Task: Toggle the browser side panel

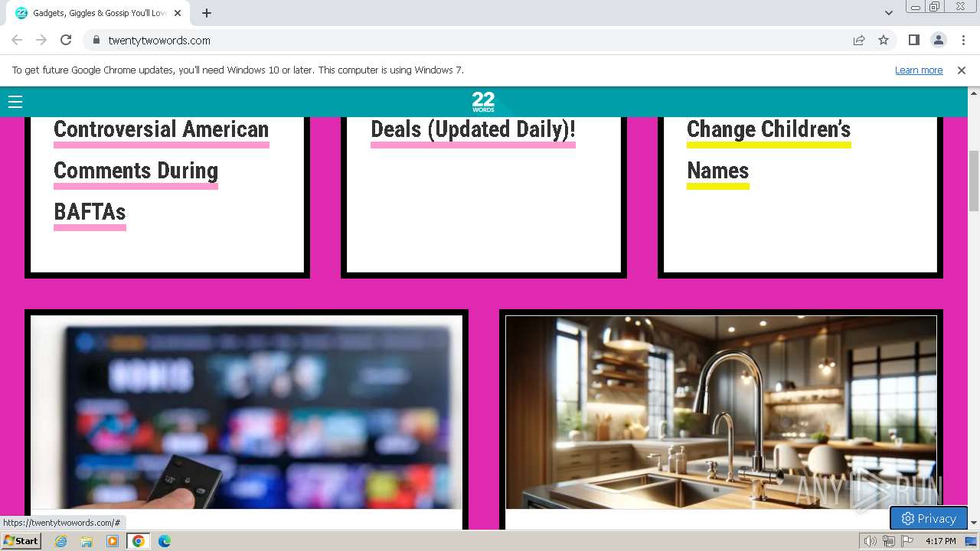Action: click(913, 40)
